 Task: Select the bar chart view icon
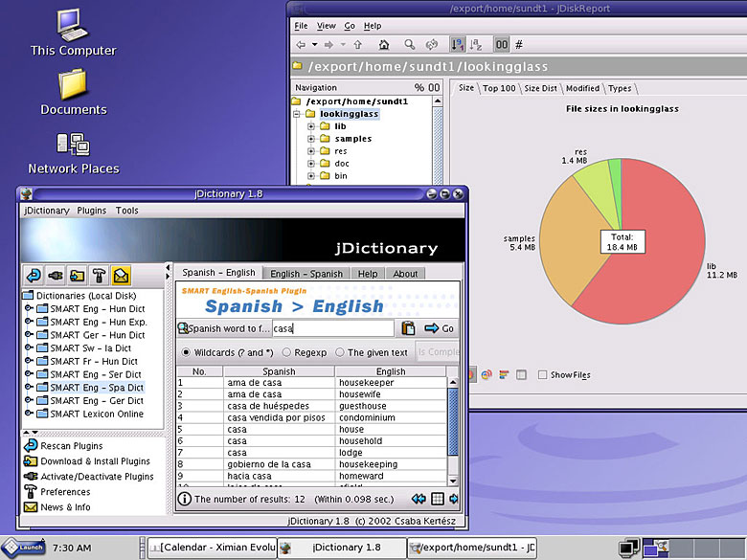(x=504, y=374)
